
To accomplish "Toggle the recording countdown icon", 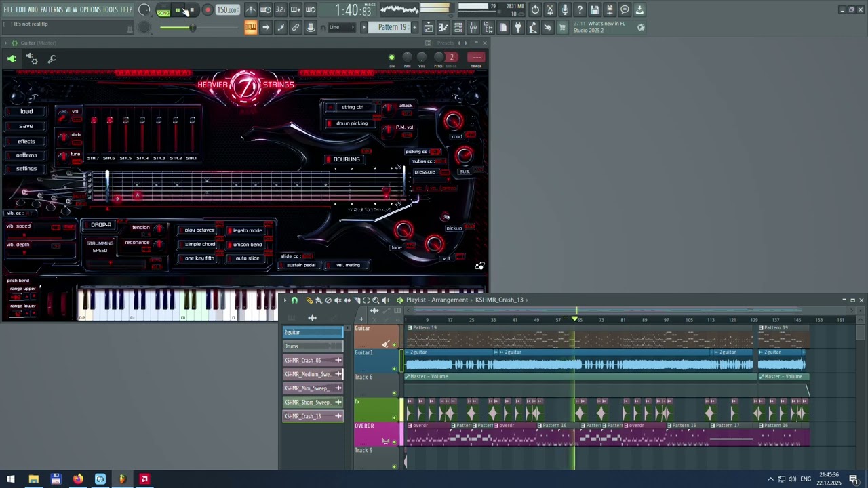I will click(x=281, y=9).
